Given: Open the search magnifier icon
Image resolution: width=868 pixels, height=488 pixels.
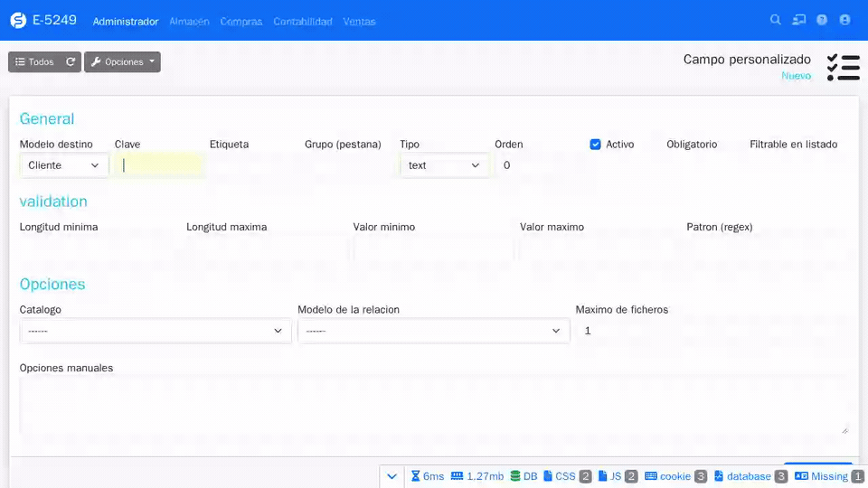Looking at the screenshot, I should coord(776,20).
